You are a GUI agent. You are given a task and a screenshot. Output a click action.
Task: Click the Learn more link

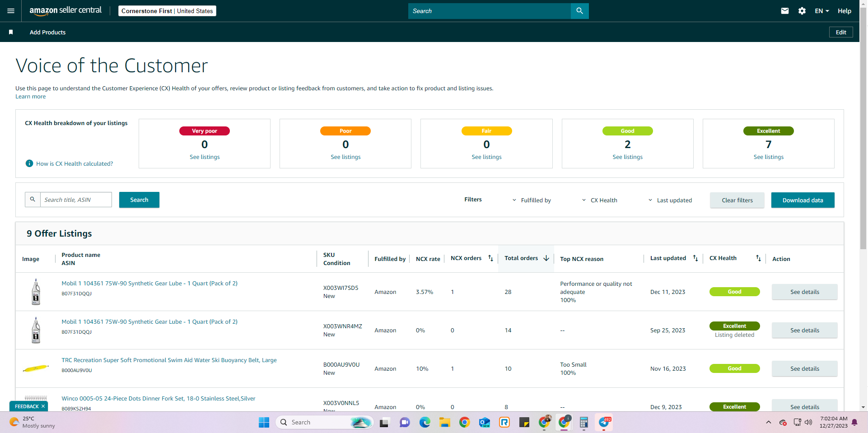tap(30, 96)
